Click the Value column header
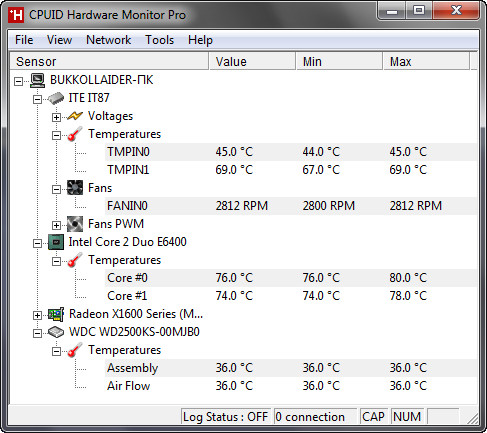 tap(252, 61)
